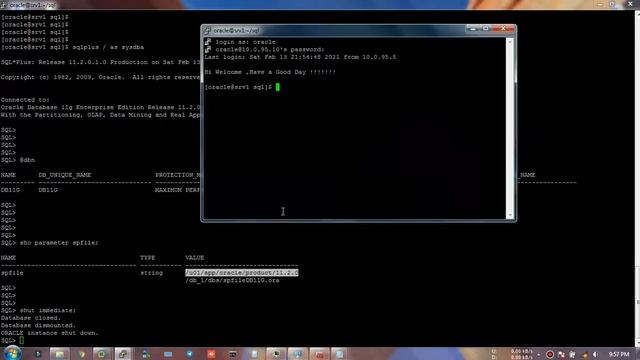Click the 'Connected to:' line
The image size is (640, 360).
coord(25,100)
